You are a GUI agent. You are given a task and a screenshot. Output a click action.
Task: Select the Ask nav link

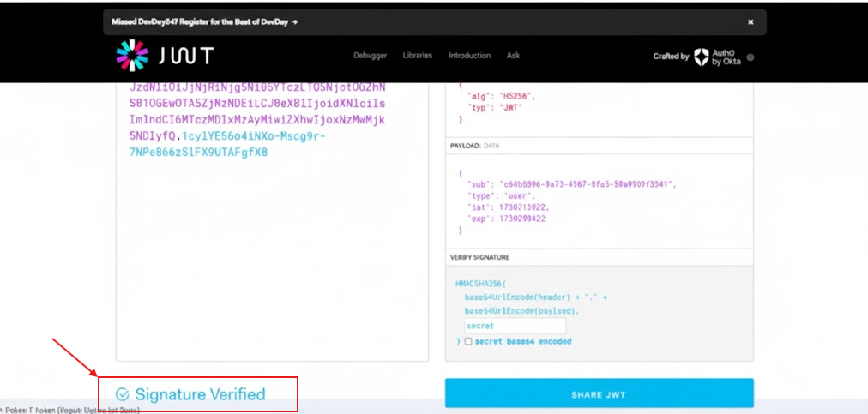(x=513, y=56)
